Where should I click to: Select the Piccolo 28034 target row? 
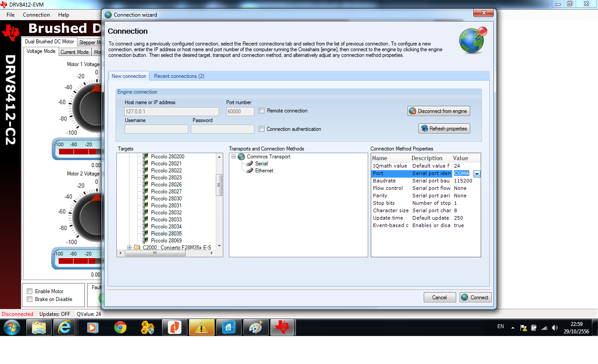[x=166, y=227]
